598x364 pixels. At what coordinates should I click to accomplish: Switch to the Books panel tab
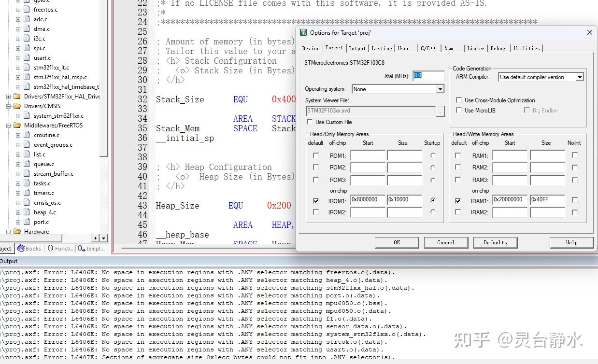point(29,249)
